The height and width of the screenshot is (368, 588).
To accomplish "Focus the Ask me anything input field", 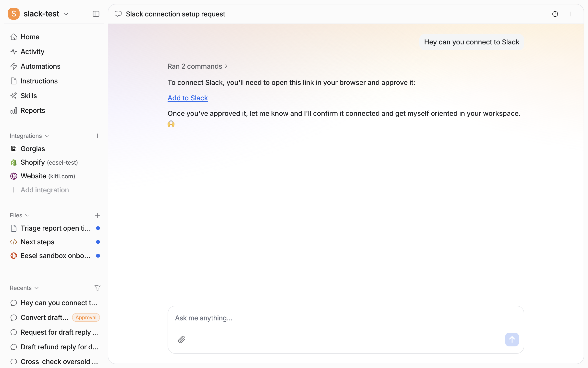I will tap(346, 318).
